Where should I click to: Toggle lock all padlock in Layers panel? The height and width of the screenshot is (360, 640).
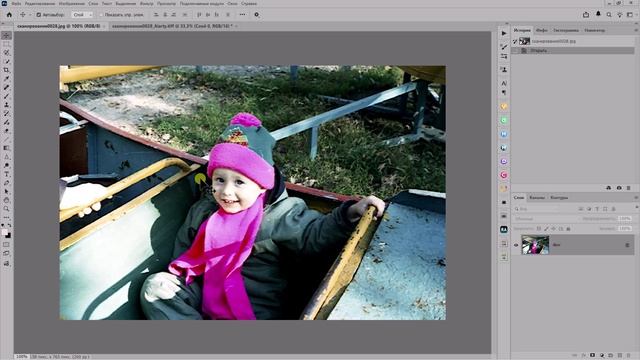point(568,229)
